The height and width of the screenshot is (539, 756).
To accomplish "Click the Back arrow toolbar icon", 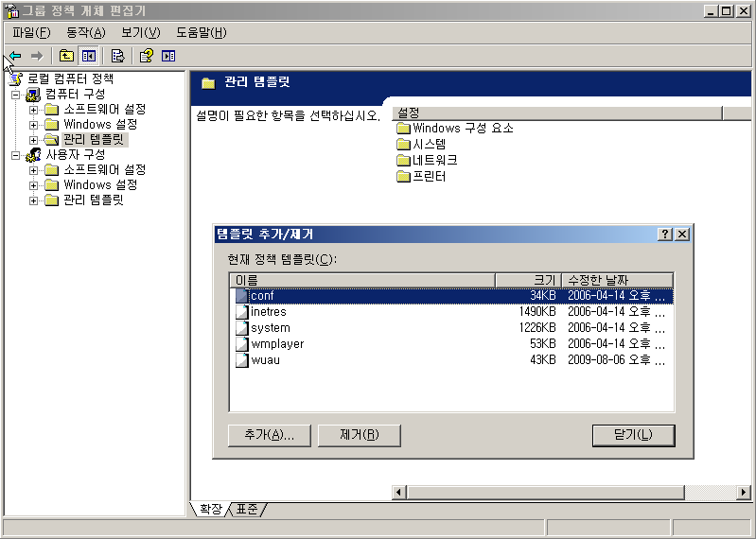I will click(15, 56).
